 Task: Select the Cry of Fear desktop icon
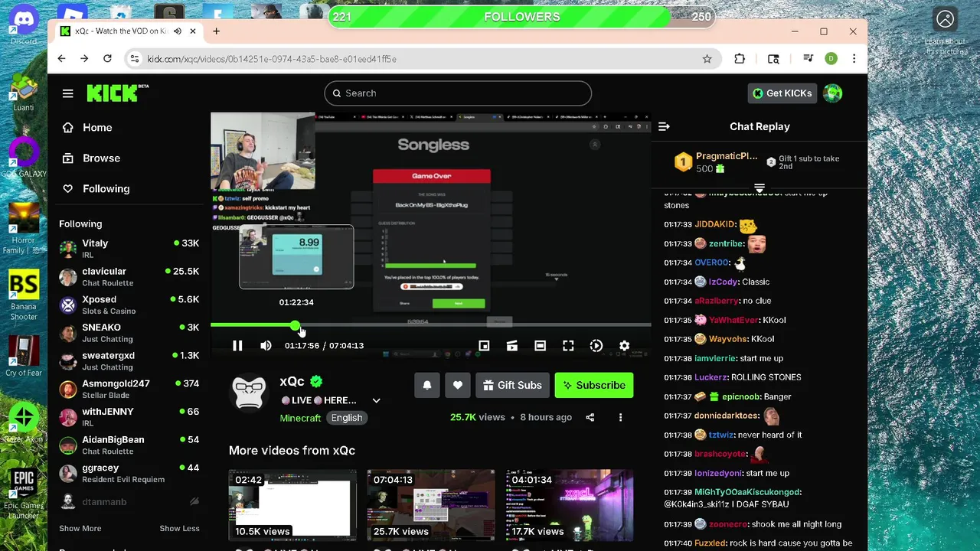(x=24, y=355)
